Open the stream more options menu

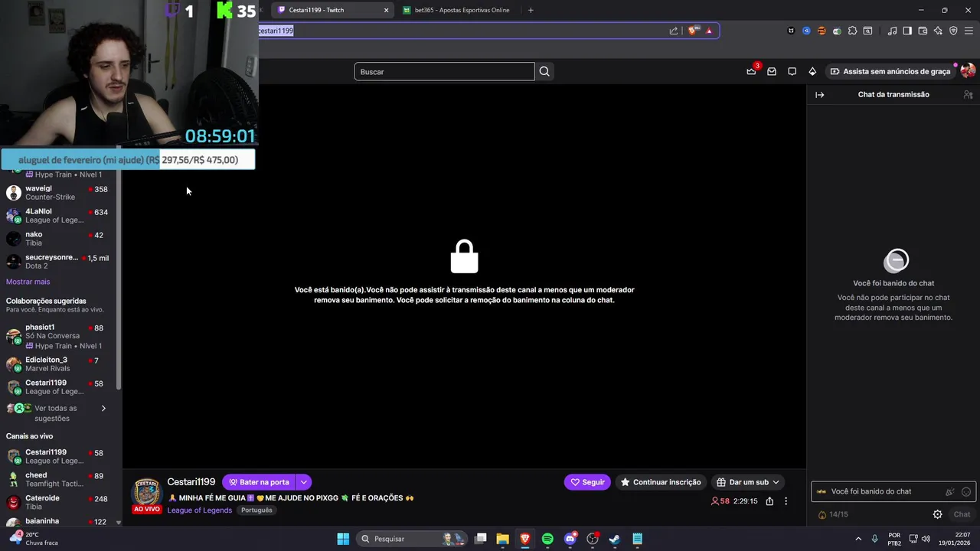pos(786,501)
